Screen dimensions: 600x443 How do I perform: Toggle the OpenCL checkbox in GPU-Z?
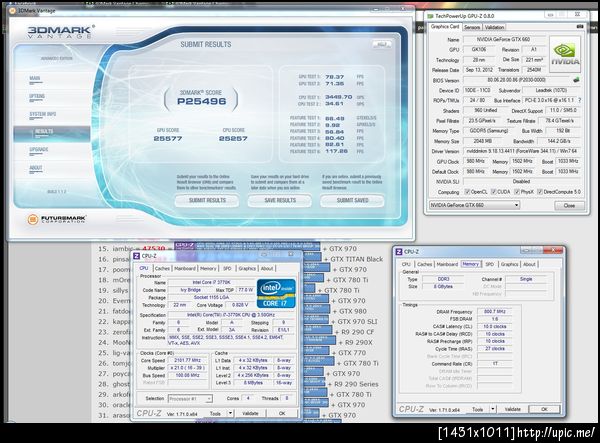coord(467,192)
